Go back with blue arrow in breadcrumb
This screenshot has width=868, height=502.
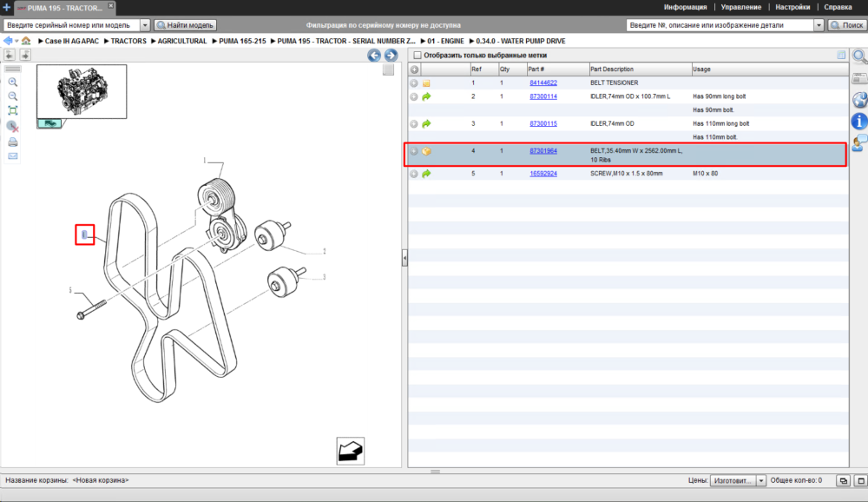point(8,41)
